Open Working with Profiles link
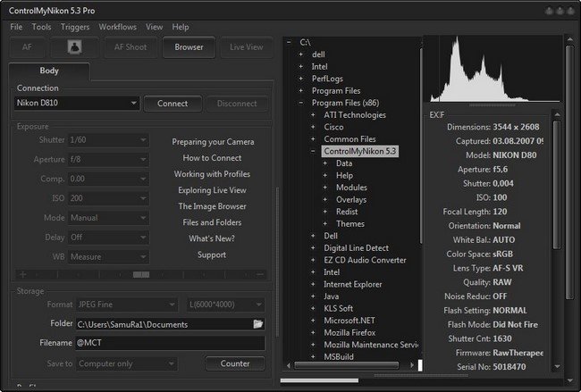Screen dimensions: 581x392 (x=212, y=174)
